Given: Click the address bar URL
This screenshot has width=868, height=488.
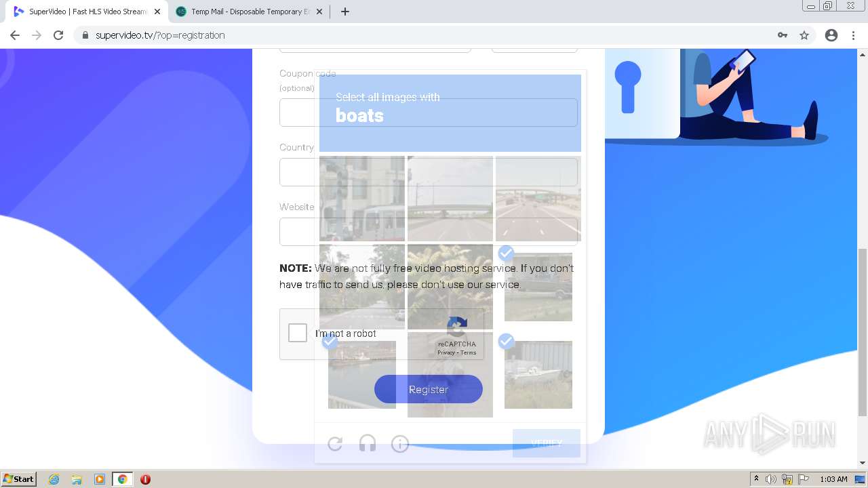Looking at the screenshot, I should [x=160, y=35].
